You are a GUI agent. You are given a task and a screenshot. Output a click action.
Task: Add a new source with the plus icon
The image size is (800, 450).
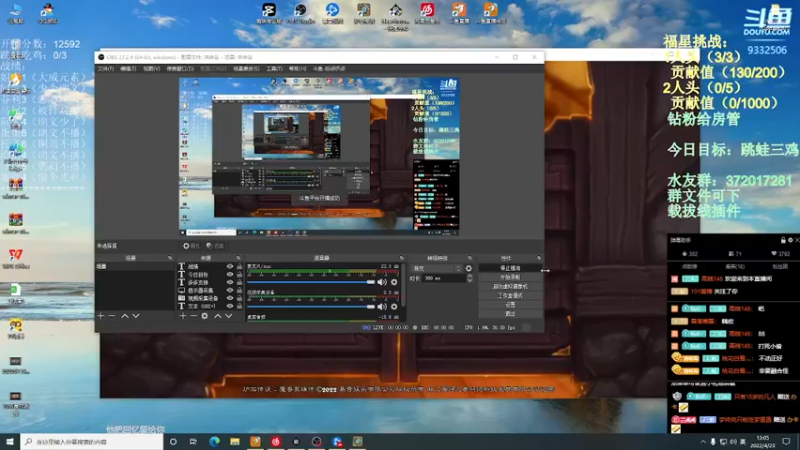pyautogui.click(x=183, y=316)
